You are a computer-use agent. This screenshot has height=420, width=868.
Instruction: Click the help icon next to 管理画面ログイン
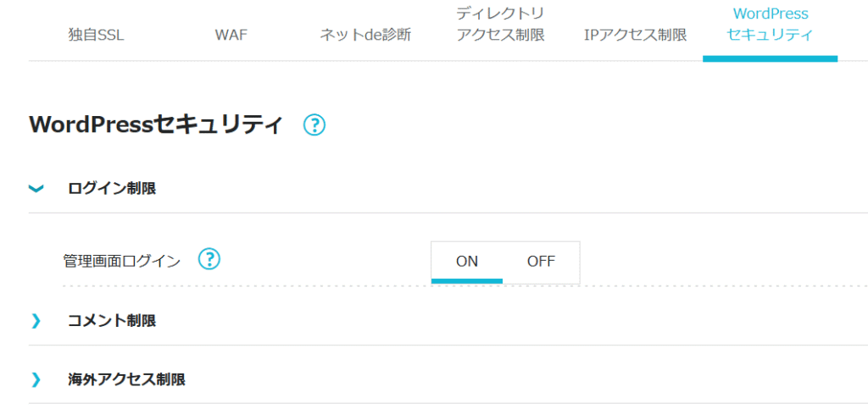tap(209, 259)
